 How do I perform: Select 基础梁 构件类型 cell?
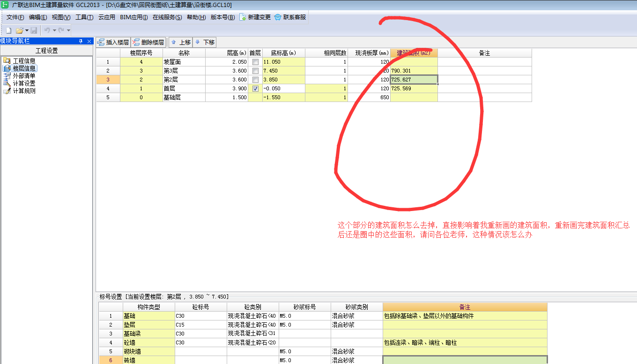[x=149, y=334]
